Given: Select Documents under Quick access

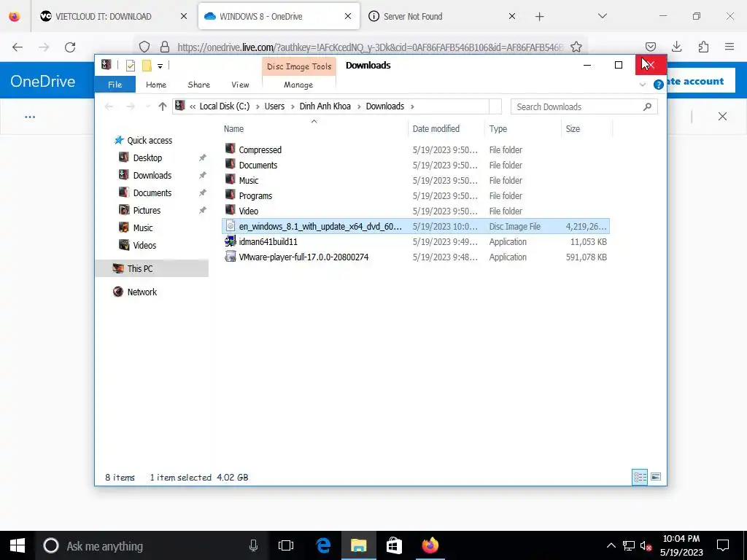Looking at the screenshot, I should pos(152,192).
